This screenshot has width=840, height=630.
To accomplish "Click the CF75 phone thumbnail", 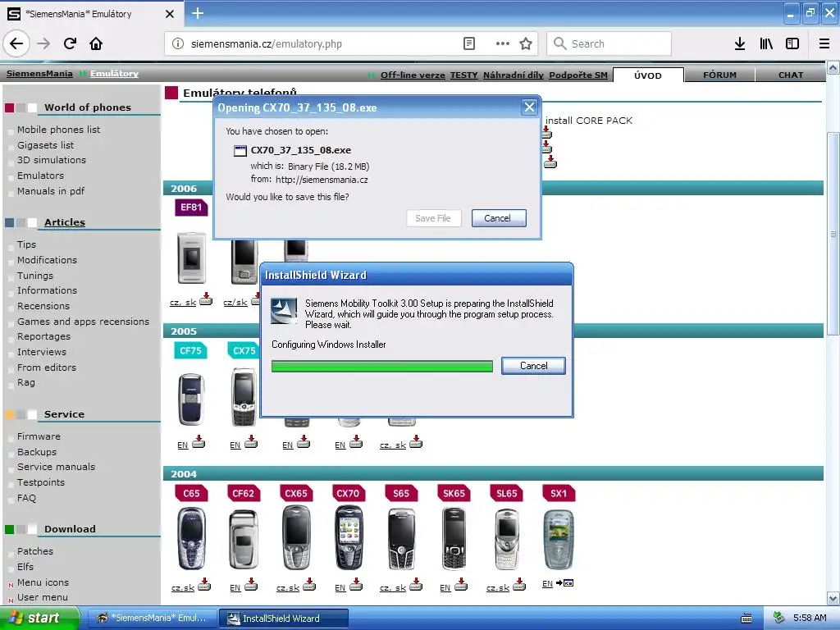I will (x=190, y=398).
